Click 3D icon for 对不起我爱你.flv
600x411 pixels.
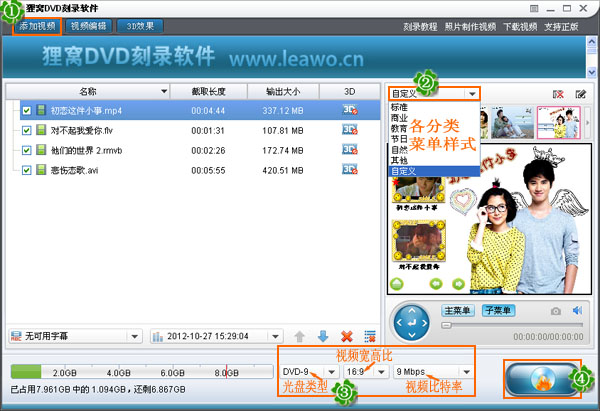(x=350, y=130)
